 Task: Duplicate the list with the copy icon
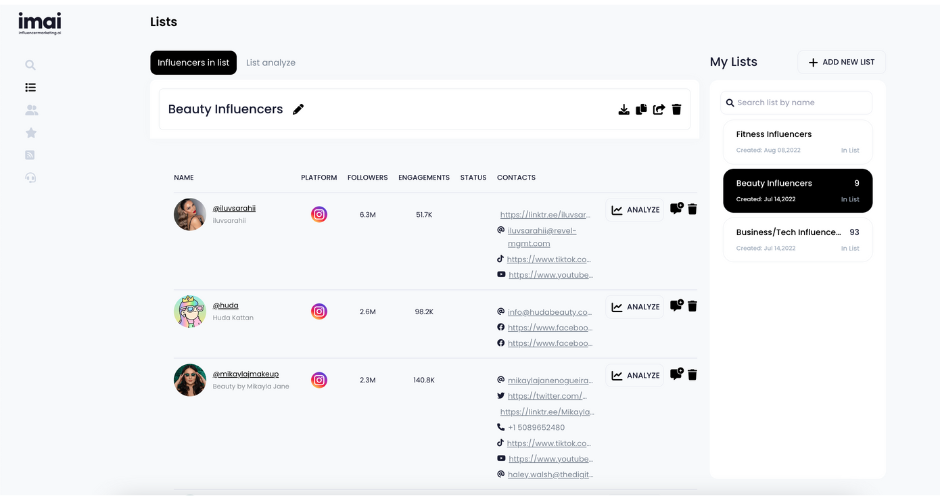coord(641,109)
